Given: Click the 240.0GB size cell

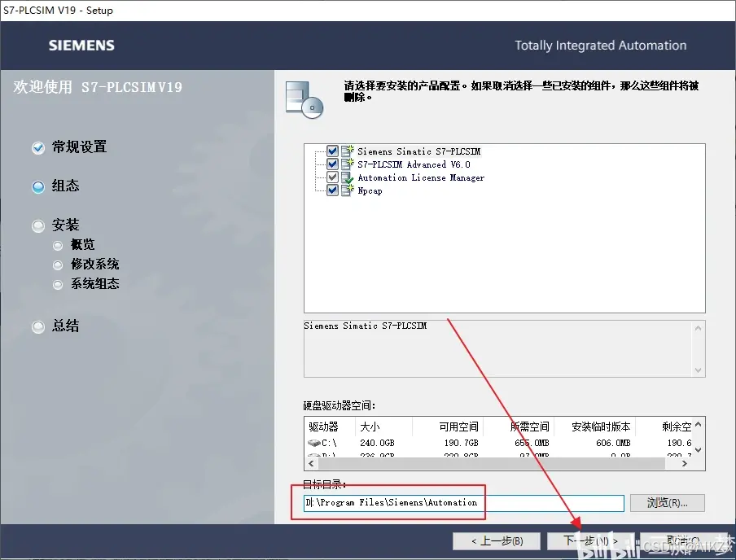Looking at the screenshot, I should tap(378, 443).
